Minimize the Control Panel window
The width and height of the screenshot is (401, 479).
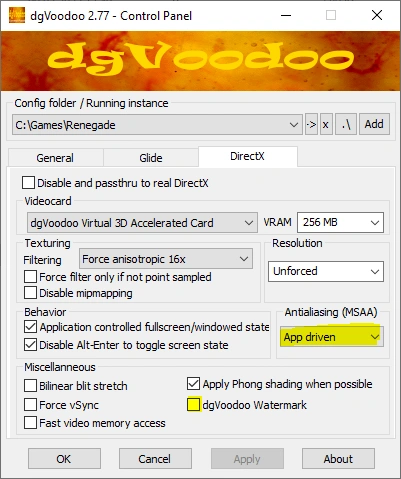286,15
